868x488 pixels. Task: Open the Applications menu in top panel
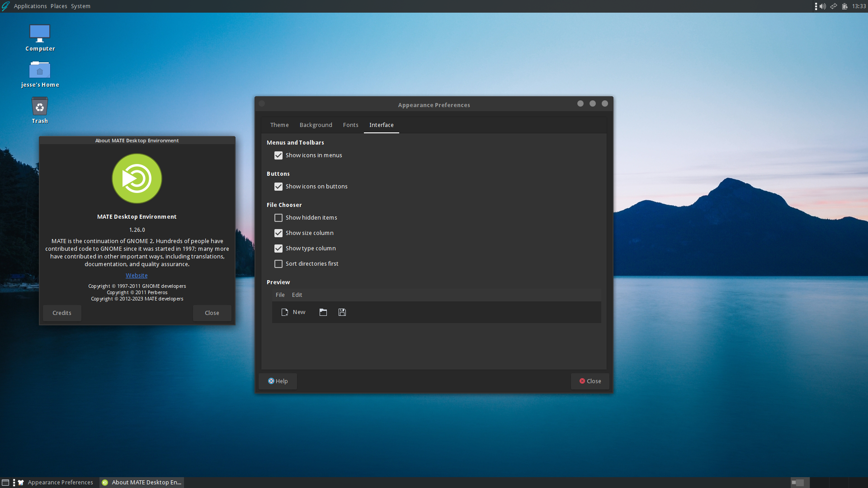[x=30, y=6]
